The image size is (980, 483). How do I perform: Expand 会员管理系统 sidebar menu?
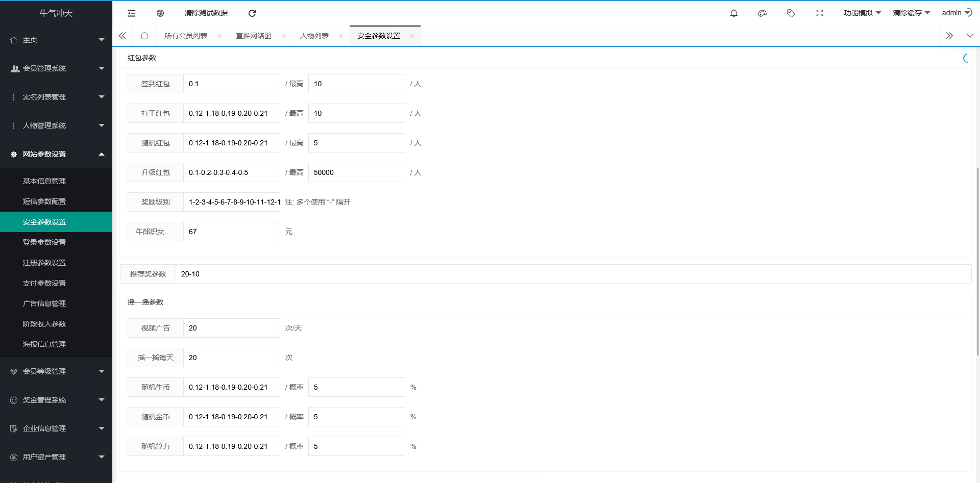(x=56, y=68)
